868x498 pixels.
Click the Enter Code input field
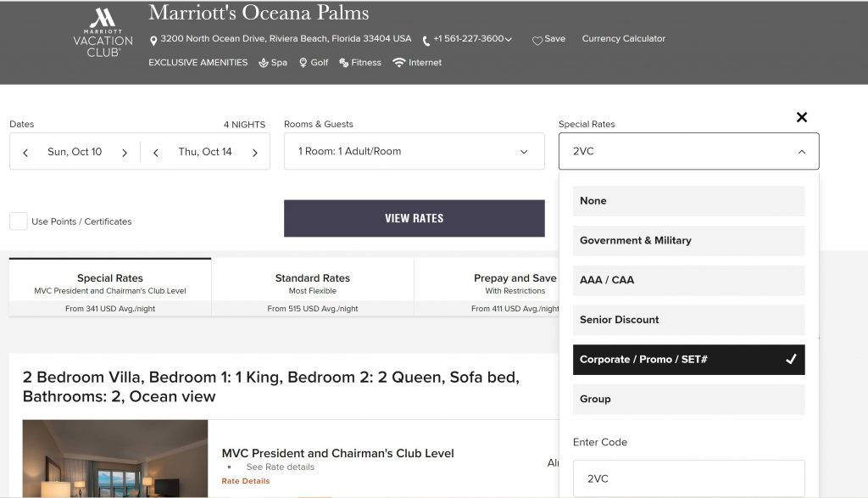(688, 478)
